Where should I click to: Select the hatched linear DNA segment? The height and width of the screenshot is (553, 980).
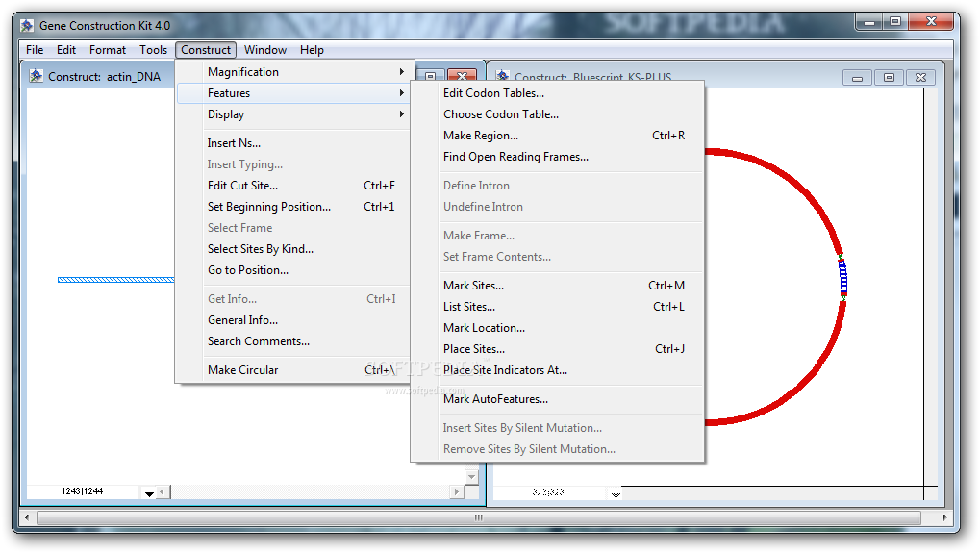point(116,280)
